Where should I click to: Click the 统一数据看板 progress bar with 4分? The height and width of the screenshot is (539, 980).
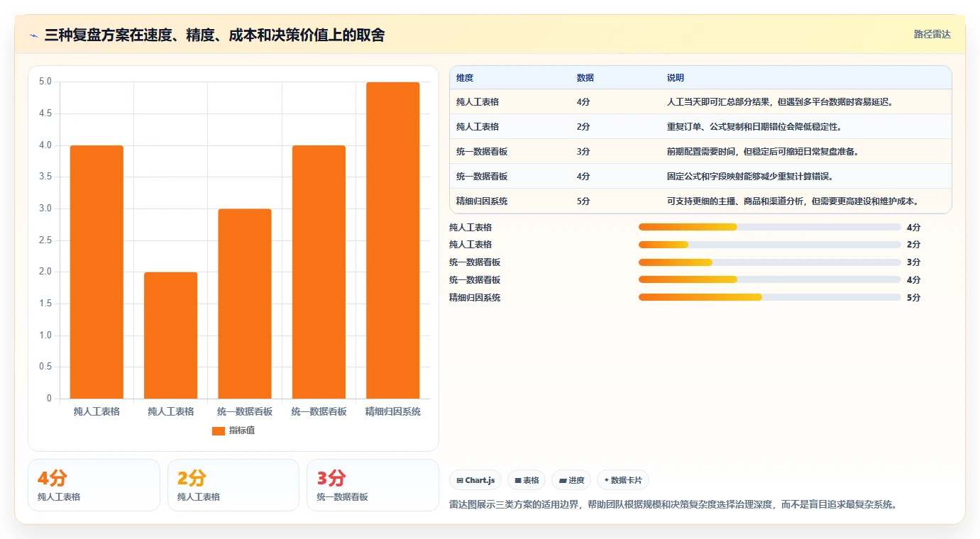(770, 280)
